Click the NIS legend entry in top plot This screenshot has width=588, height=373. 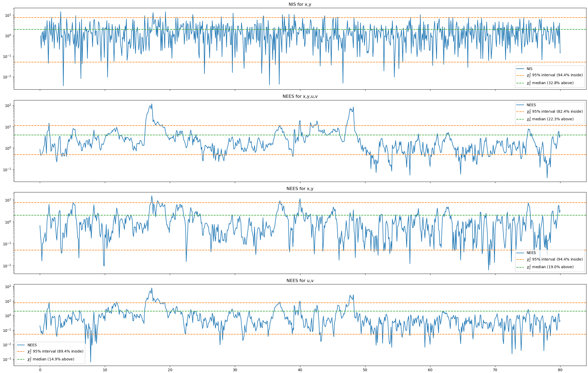click(529, 69)
